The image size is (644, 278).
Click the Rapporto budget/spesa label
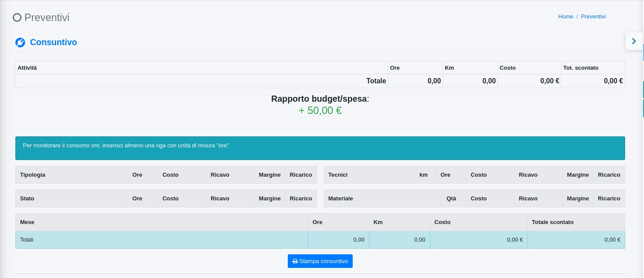pos(320,99)
